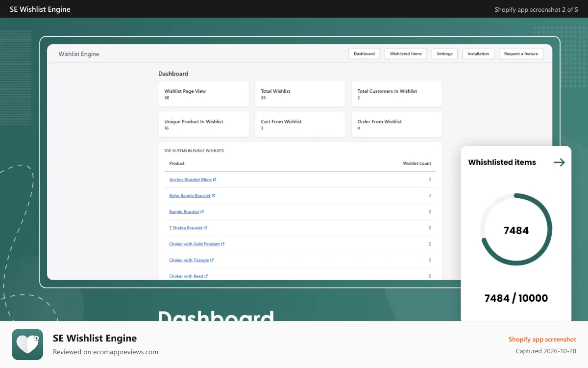Image resolution: width=588 pixels, height=368 pixels.
Task: Select the Cart From Wishlist card
Action: tap(300, 125)
